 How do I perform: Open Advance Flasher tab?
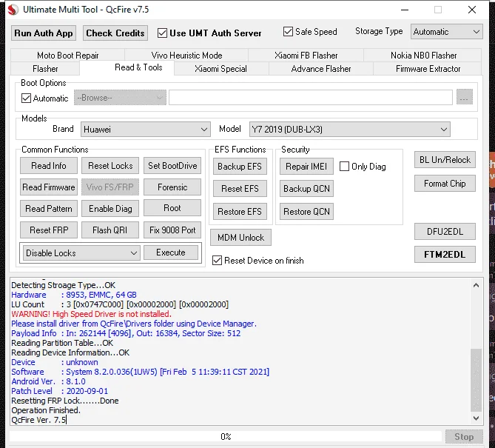pyautogui.click(x=320, y=69)
